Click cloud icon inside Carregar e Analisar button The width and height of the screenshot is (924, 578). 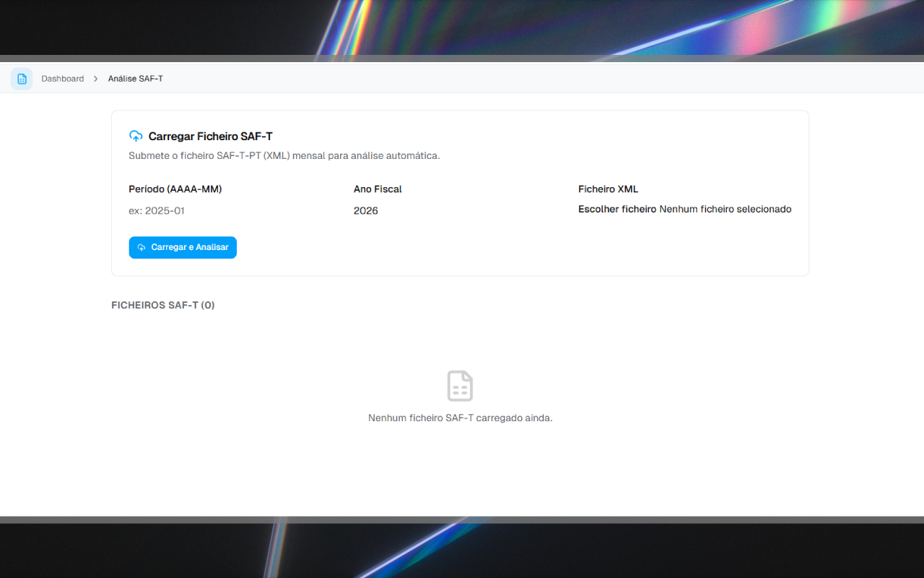[141, 248]
